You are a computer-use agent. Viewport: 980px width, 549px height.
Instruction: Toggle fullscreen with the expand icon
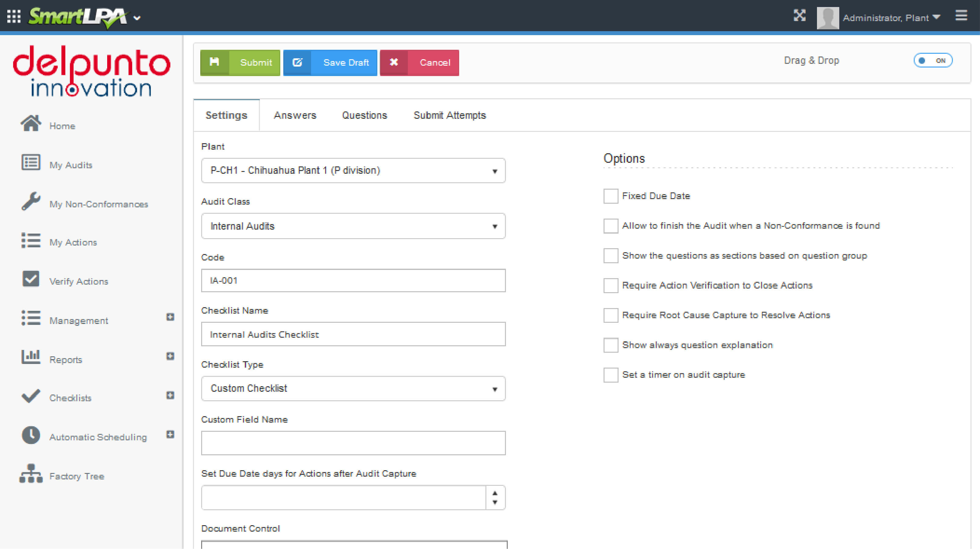pos(799,15)
